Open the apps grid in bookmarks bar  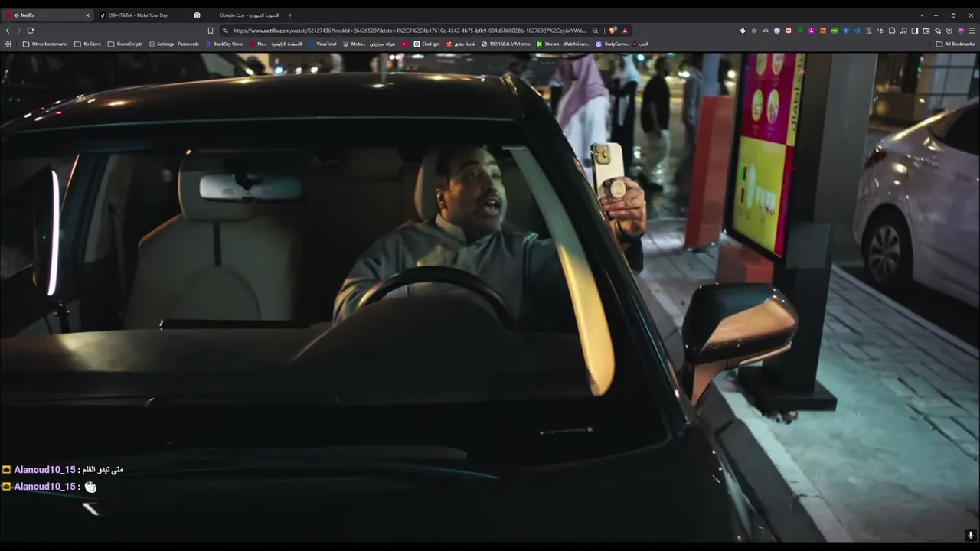8,44
